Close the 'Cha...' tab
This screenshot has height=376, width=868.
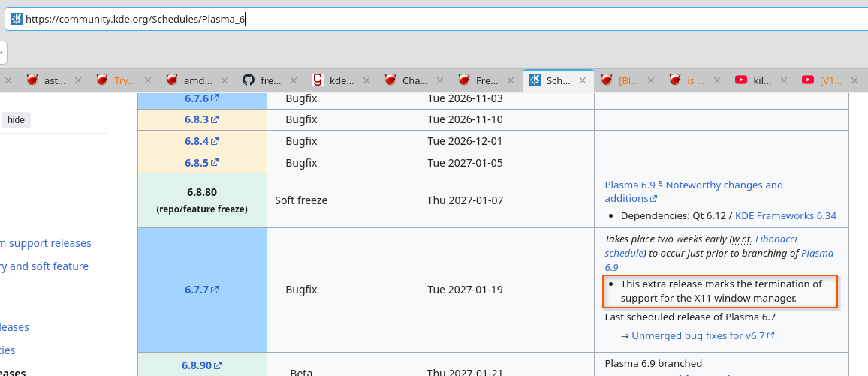[x=440, y=80]
